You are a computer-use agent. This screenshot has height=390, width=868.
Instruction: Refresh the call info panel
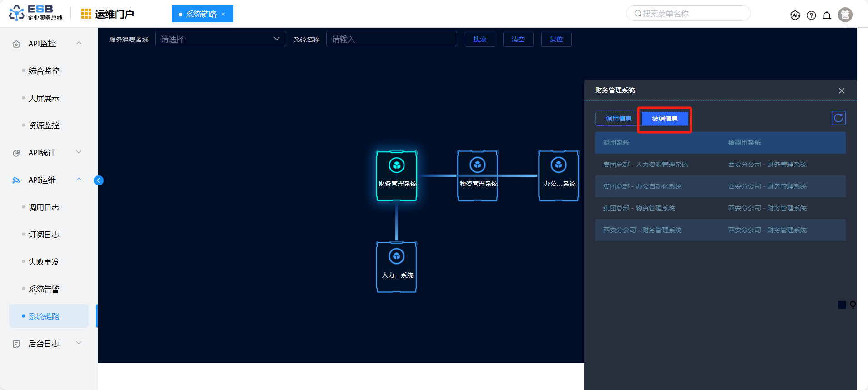pyautogui.click(x=838, y=118)
